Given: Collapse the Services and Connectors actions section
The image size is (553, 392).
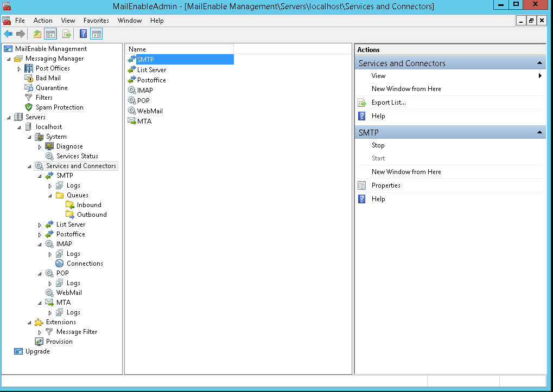Looking at the screenshot, I should (539, 63).
